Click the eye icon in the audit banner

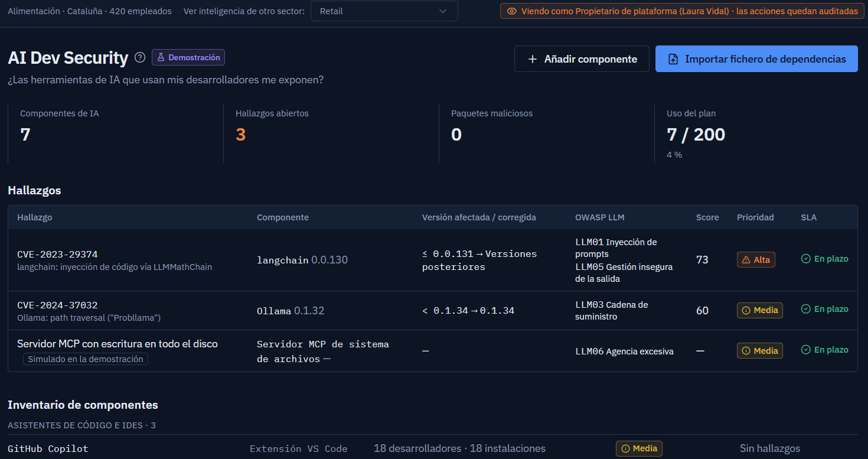point(512,11)
